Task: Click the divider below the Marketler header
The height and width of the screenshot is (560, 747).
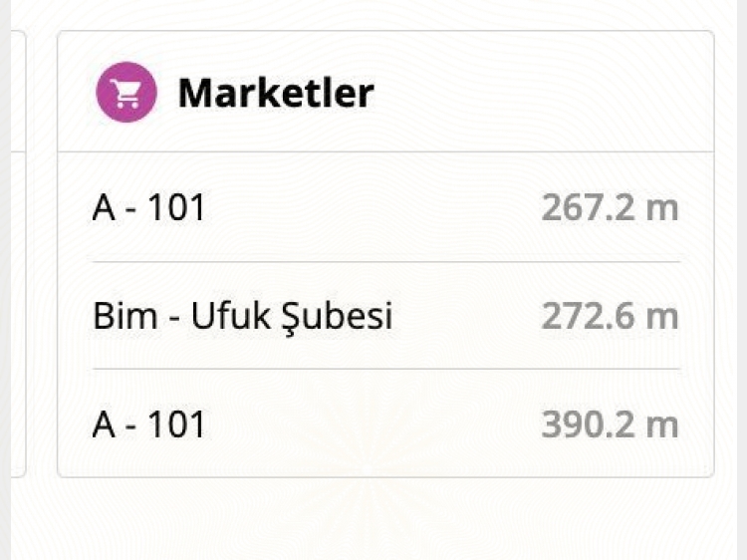Action: point(385,152)
